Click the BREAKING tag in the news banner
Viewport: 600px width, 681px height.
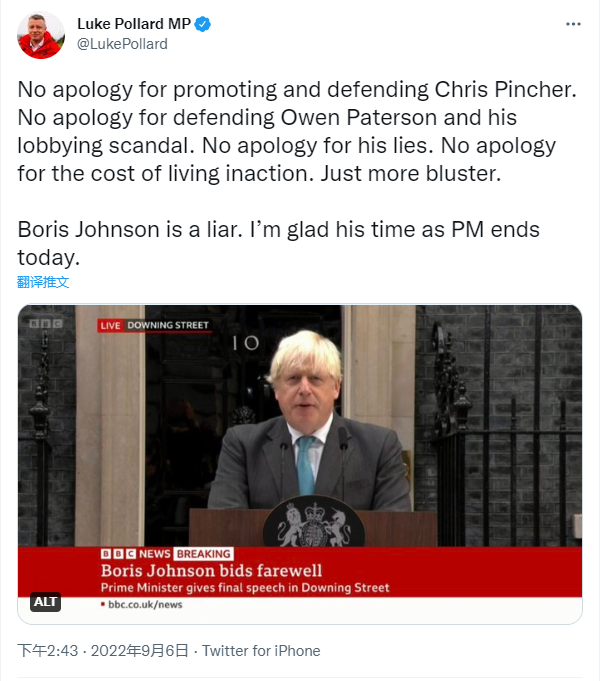[x=203, y=554]
